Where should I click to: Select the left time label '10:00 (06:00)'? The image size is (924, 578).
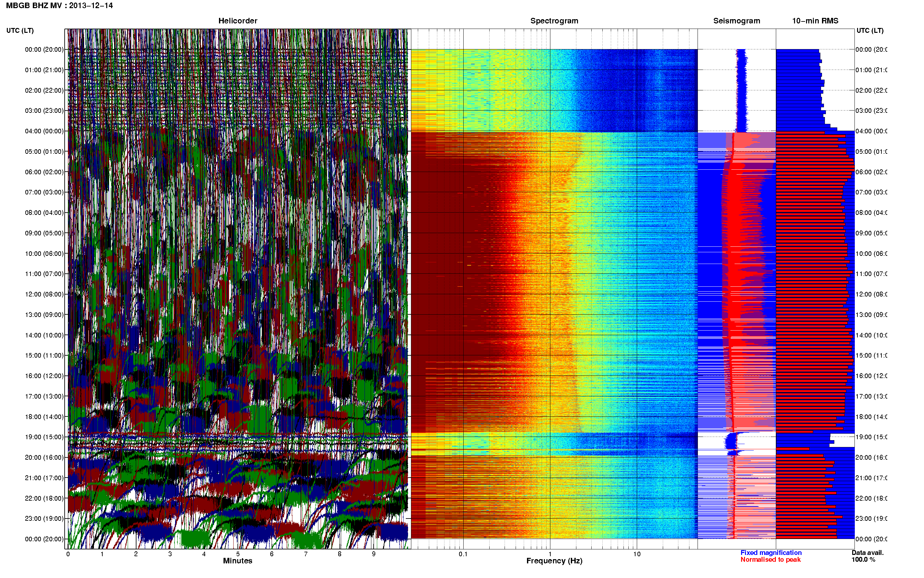pos(44,254)
